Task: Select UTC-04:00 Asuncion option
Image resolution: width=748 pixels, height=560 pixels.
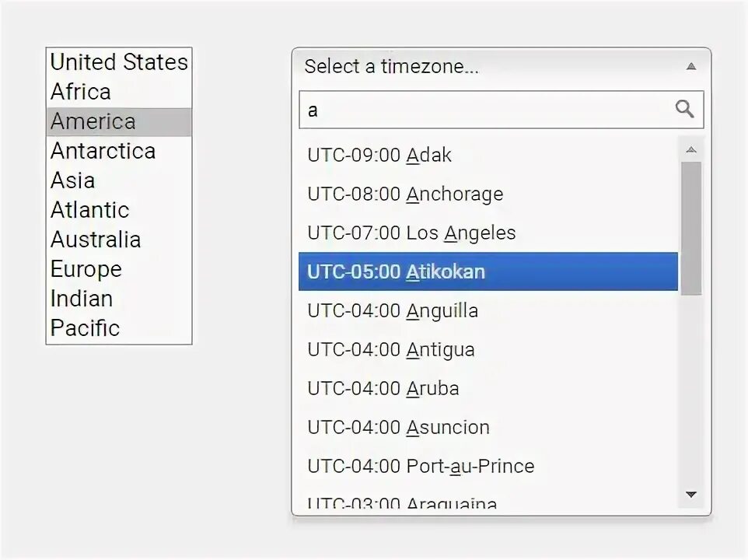Action: pos(398,428)
